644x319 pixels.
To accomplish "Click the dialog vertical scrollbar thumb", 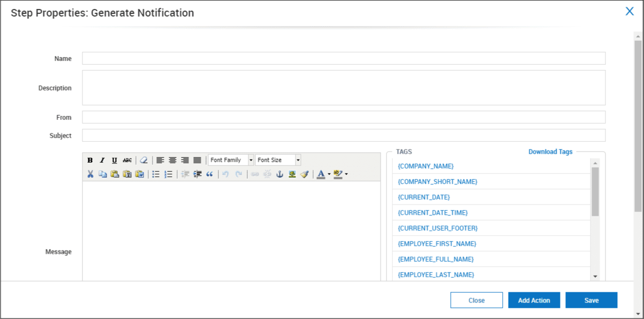I will [638, 126].
